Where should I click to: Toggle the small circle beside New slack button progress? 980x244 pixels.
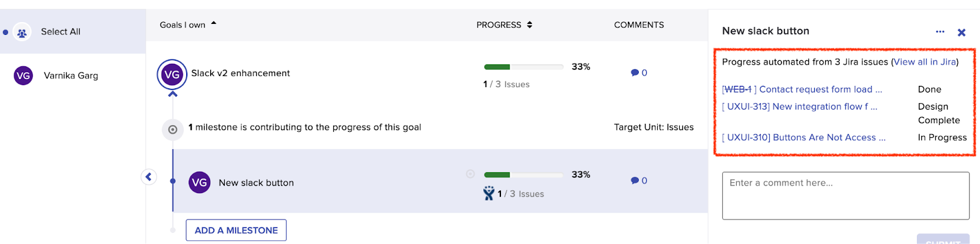(470, 174)
